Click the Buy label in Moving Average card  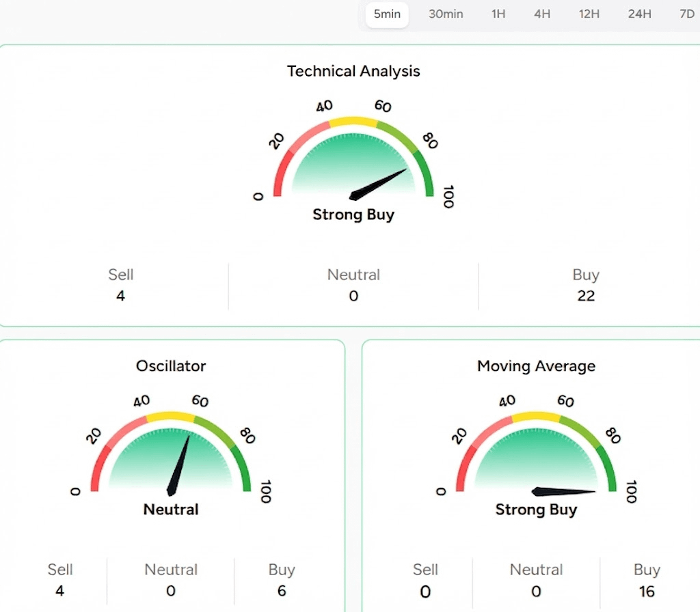(x=647, y=570)
